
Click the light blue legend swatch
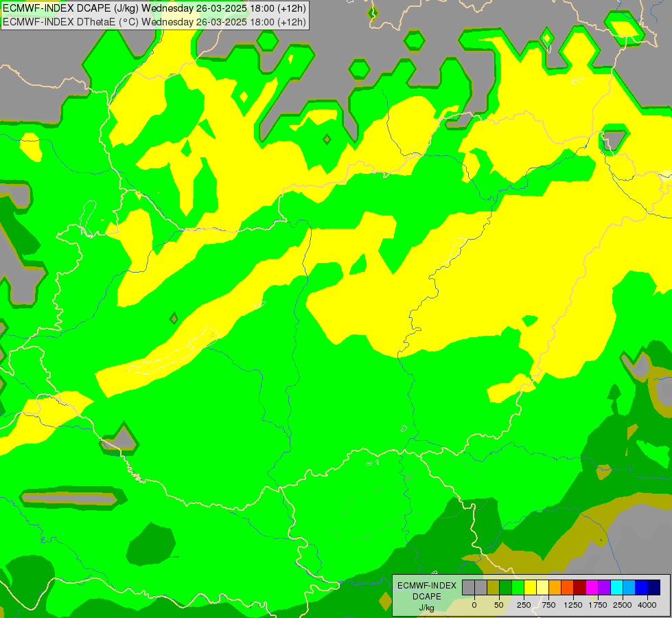(x=629, y=588)
